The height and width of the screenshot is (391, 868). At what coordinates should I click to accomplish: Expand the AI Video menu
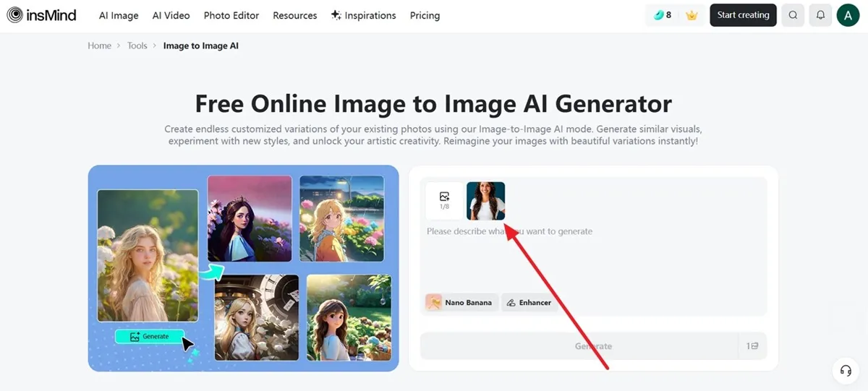click(x=171, y=15)
